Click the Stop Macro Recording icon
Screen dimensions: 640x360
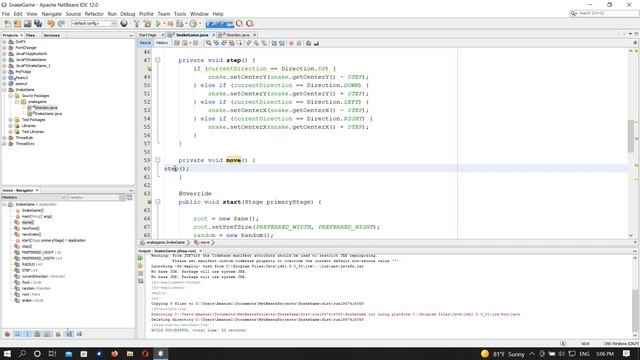click(x=299, y=43)
